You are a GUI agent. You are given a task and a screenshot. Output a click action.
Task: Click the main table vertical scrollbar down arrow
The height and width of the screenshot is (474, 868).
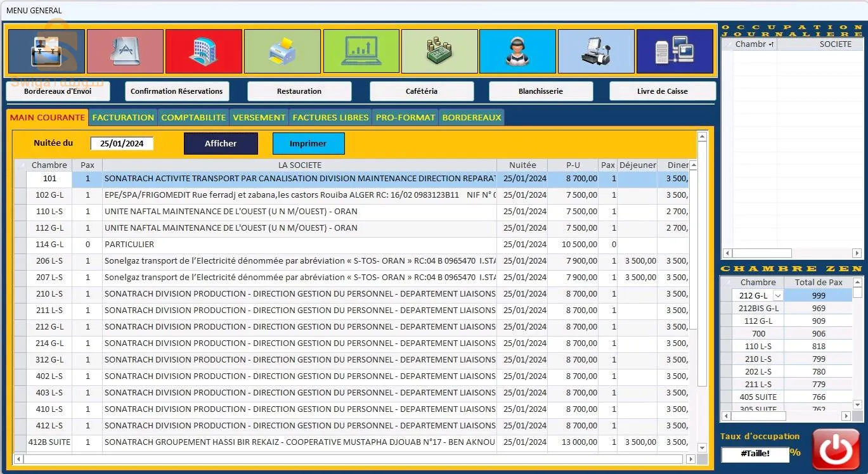point(702,448)
